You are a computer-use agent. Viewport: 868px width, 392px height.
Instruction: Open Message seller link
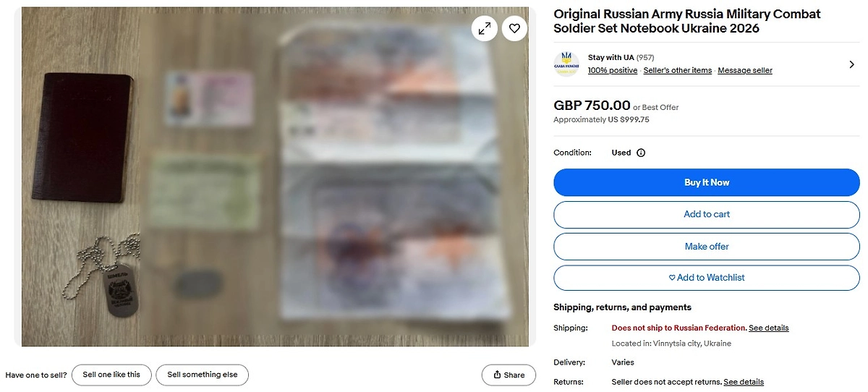click(744, 71)
